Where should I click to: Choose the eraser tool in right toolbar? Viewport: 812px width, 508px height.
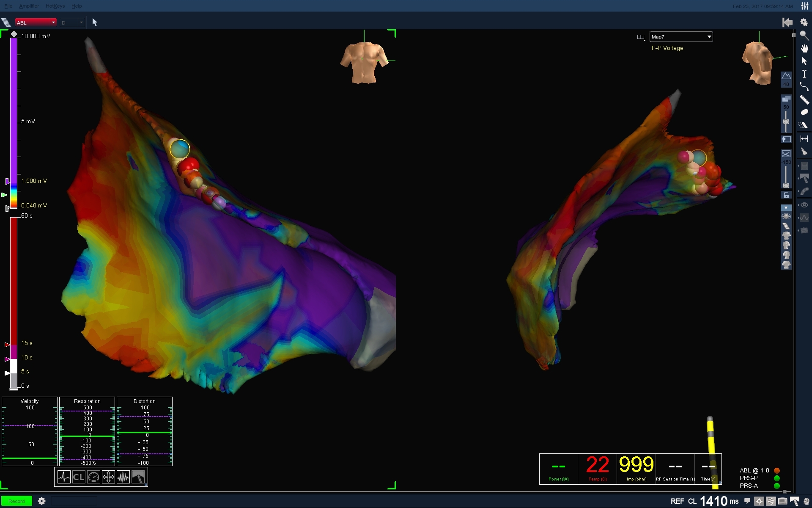coord(803,125)
